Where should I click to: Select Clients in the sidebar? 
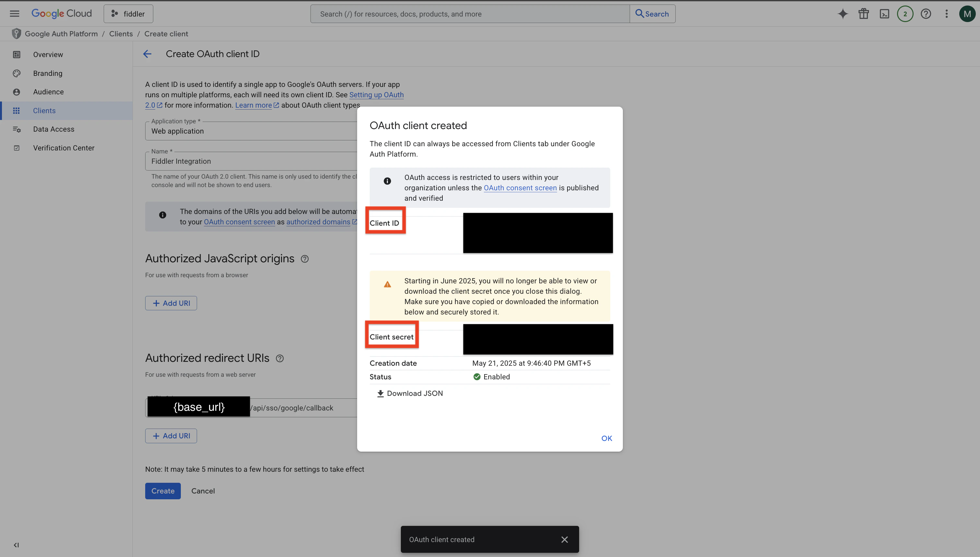(x=66, y=111)
